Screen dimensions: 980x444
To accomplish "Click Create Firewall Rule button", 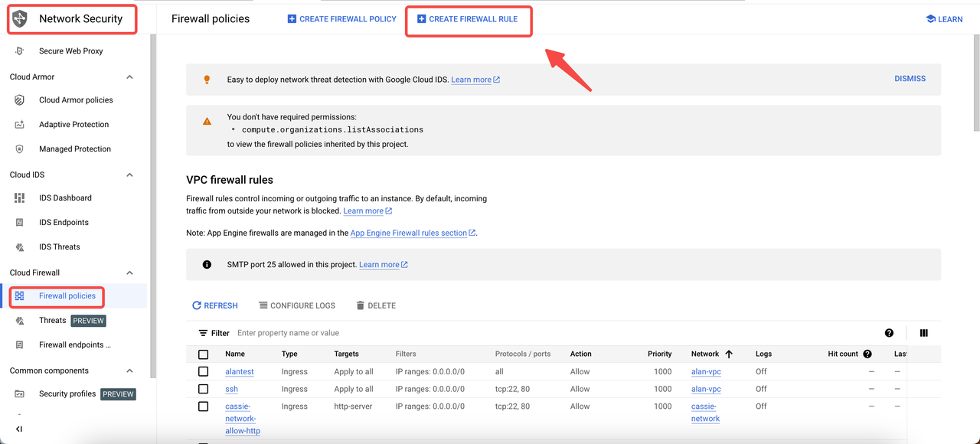I will [467, 19].
